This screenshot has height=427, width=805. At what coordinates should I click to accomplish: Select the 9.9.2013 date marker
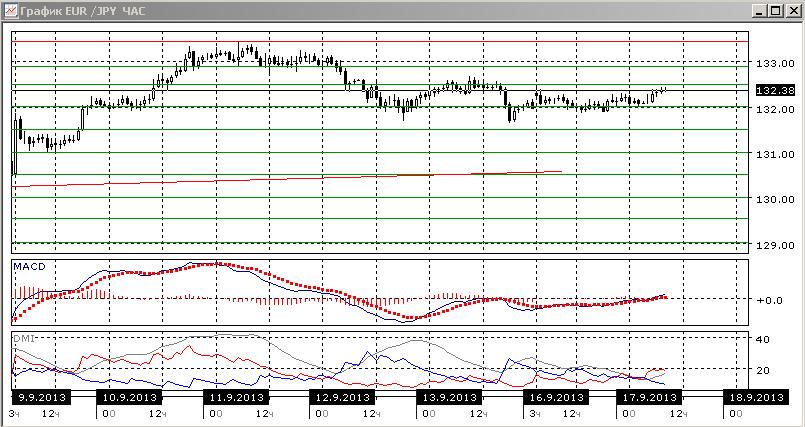[40, 397]
